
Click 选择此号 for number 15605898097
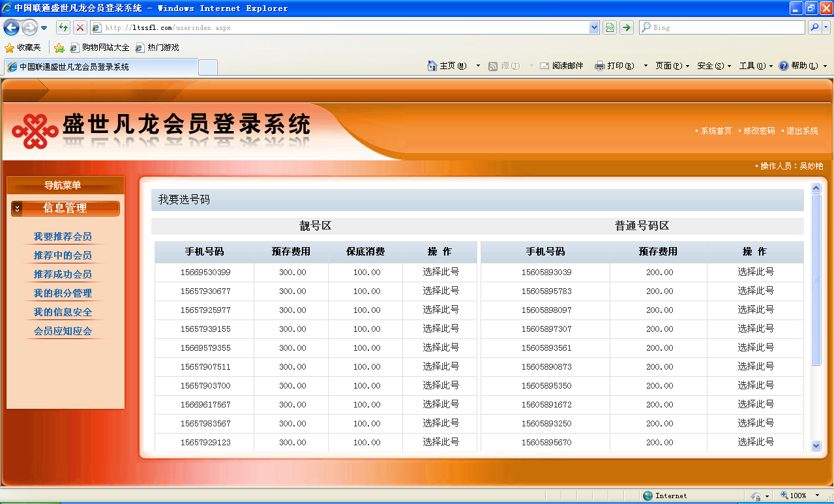[756, 310]
